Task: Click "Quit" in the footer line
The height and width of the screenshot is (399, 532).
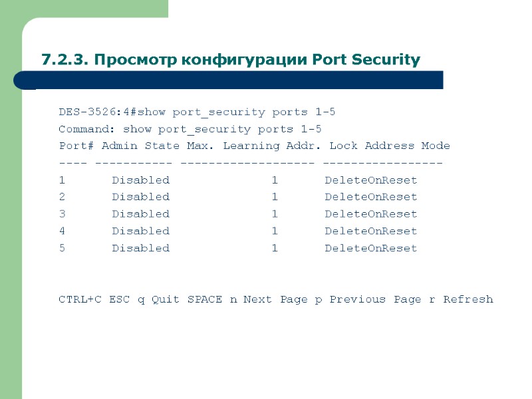Action: (x=166, y=299)
